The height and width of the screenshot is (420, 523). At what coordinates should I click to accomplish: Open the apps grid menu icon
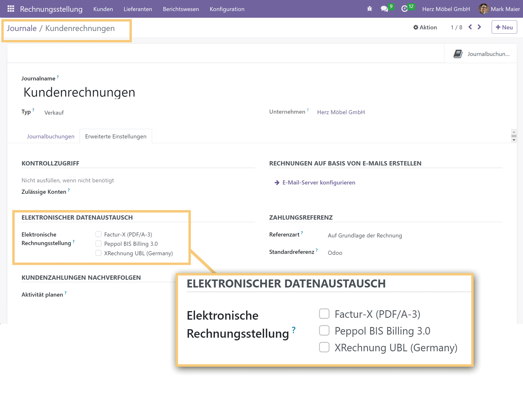tap(11, 9)
